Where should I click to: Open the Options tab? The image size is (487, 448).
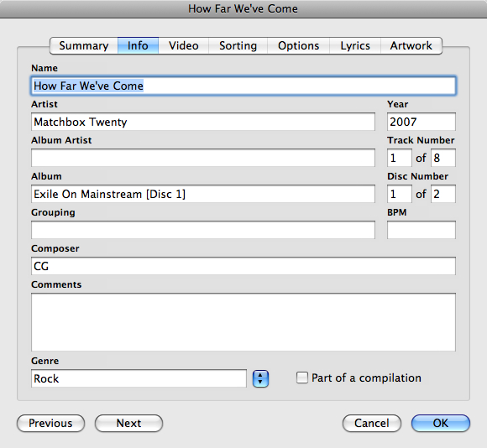click(298, 45)
